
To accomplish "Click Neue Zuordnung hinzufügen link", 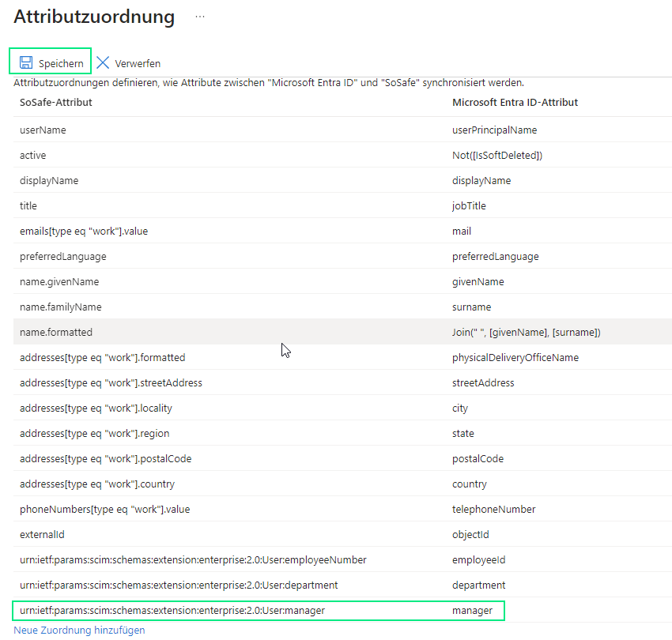I will (x=79, y=631).
